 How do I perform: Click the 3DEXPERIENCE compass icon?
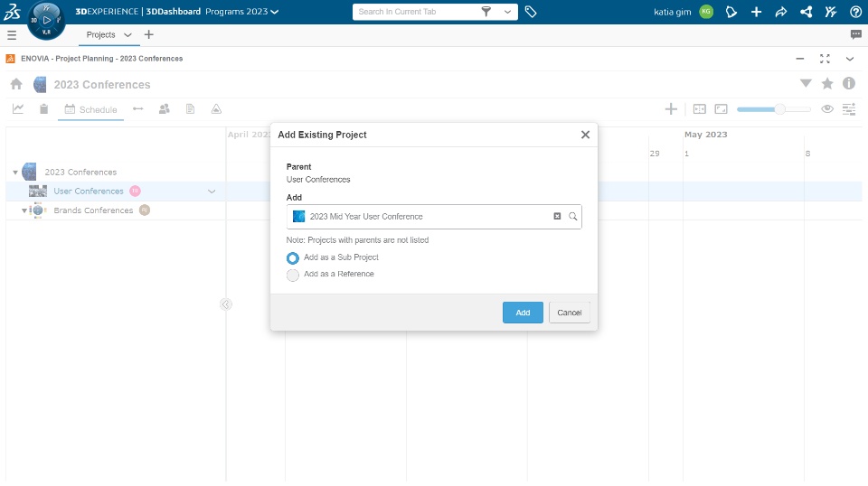click(x=46, y=20)
